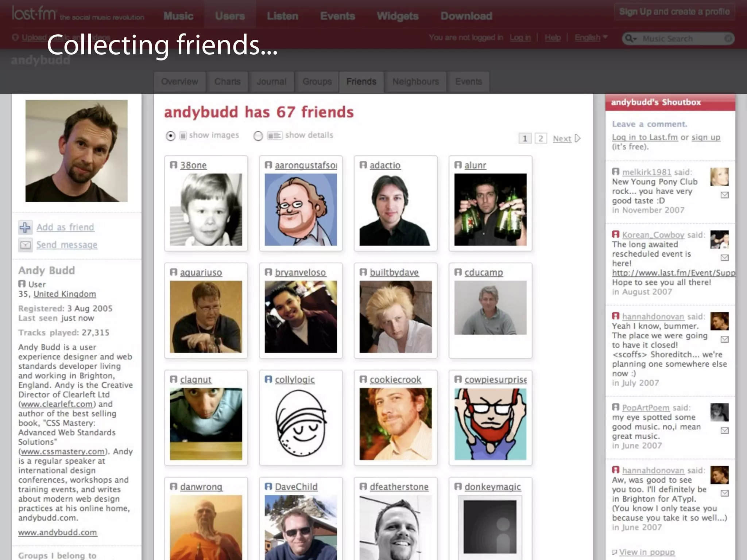
Task: Open the Users menu in top navigation
Action: pos(230,16)
